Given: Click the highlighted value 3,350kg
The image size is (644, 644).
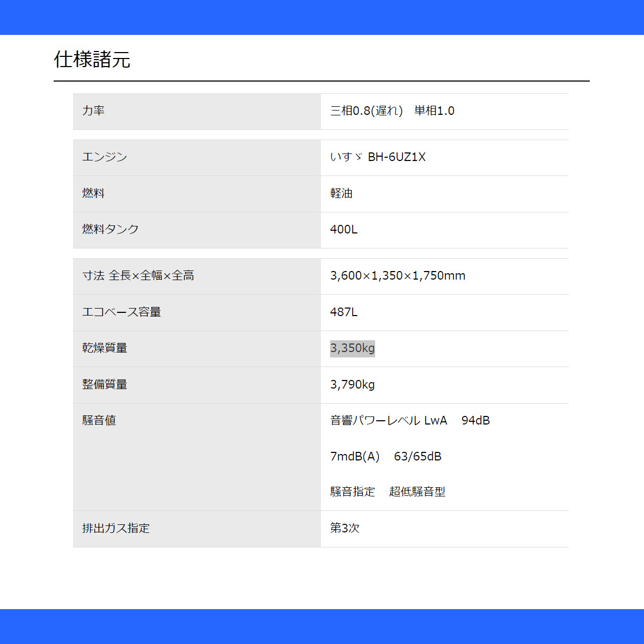Looking at the screenshot, I should pyautogui.click(x=353, y=348).
